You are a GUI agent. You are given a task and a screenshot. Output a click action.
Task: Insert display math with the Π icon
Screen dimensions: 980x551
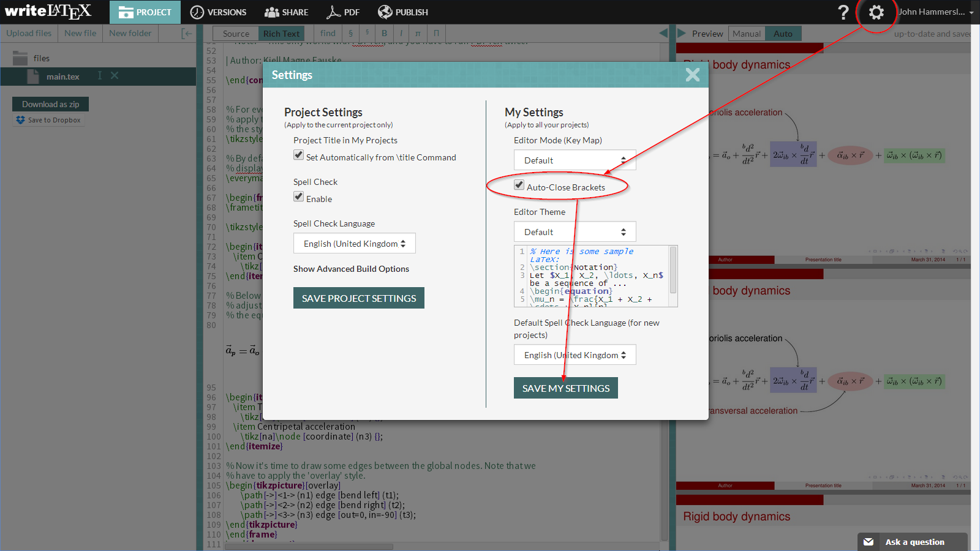436,33
